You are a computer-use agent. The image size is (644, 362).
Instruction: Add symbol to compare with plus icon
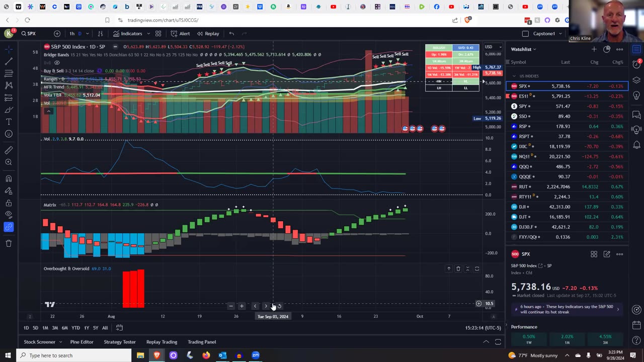point(57,34)
